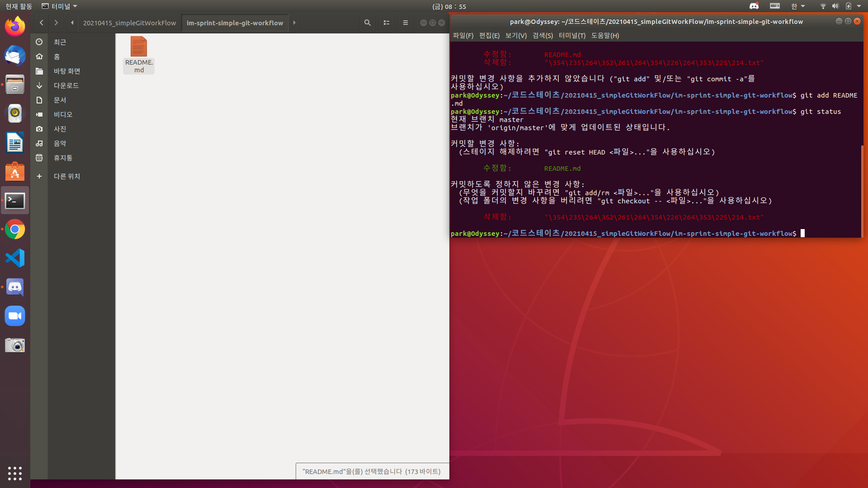Open Google Chrome from the dock
The width and height of the screenshot is (868, 488).
pos(15,230)
